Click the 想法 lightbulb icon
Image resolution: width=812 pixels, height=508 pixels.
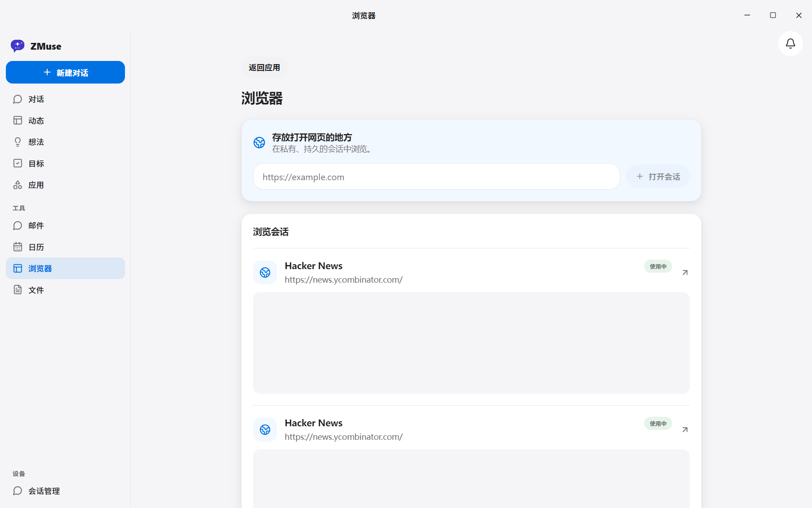pos(18,142)
